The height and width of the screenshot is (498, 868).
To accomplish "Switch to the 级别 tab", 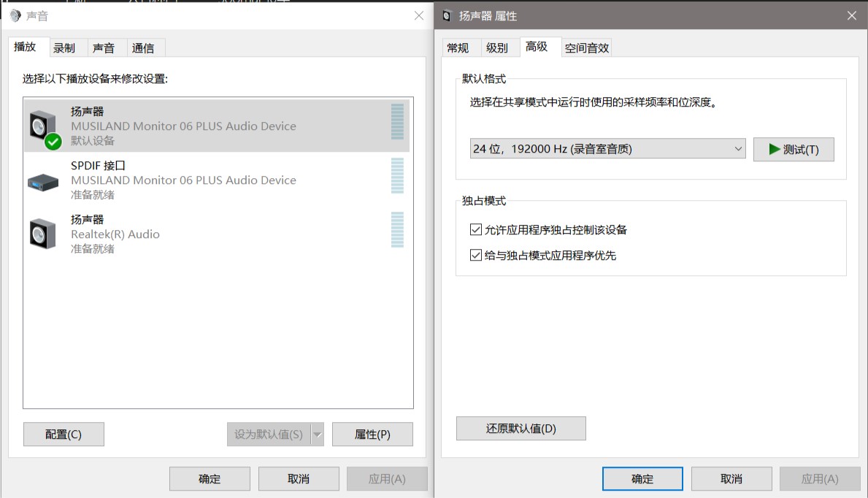I will pyautogui.click(x=499, y=47).
